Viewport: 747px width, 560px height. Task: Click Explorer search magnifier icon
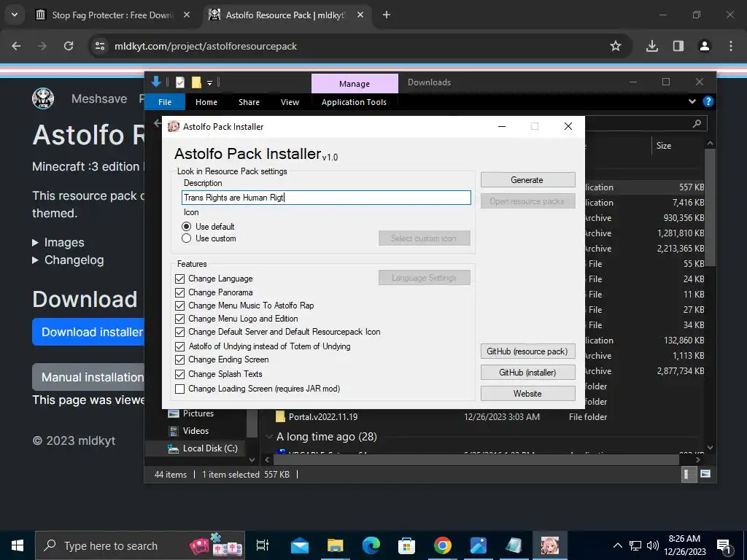tap(697, 124)
